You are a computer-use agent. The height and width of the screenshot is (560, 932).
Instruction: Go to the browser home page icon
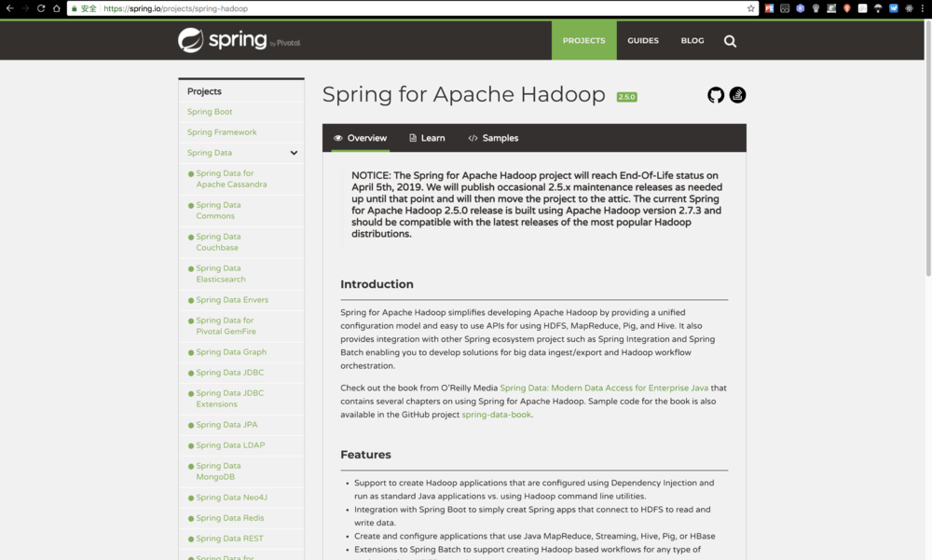tap(57, 8)
